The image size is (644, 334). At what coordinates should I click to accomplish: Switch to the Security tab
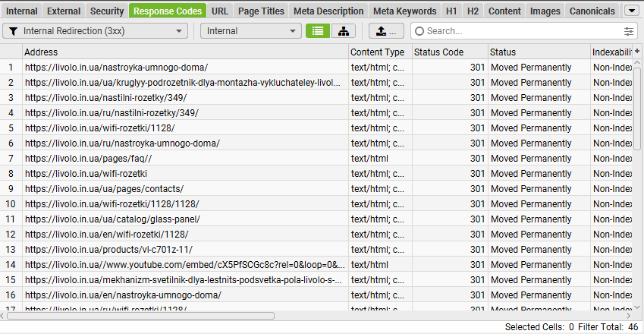(x=107, y=11)
